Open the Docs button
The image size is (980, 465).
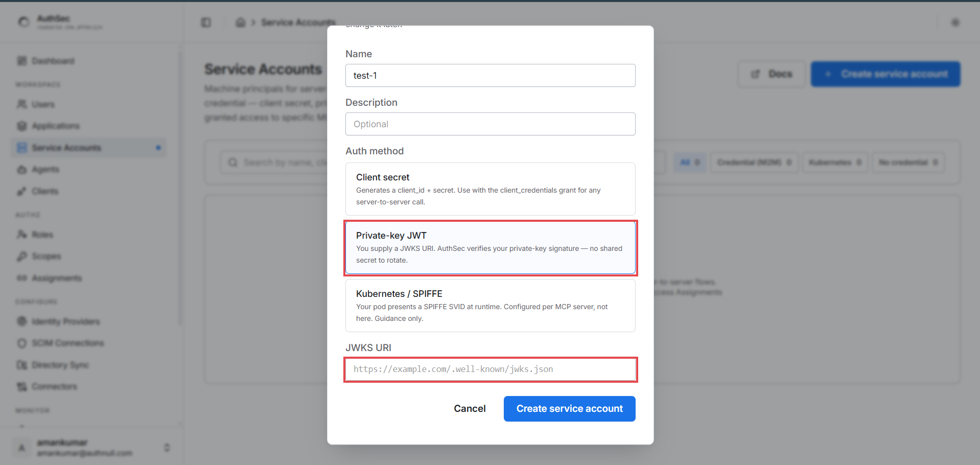coord(772,74)
